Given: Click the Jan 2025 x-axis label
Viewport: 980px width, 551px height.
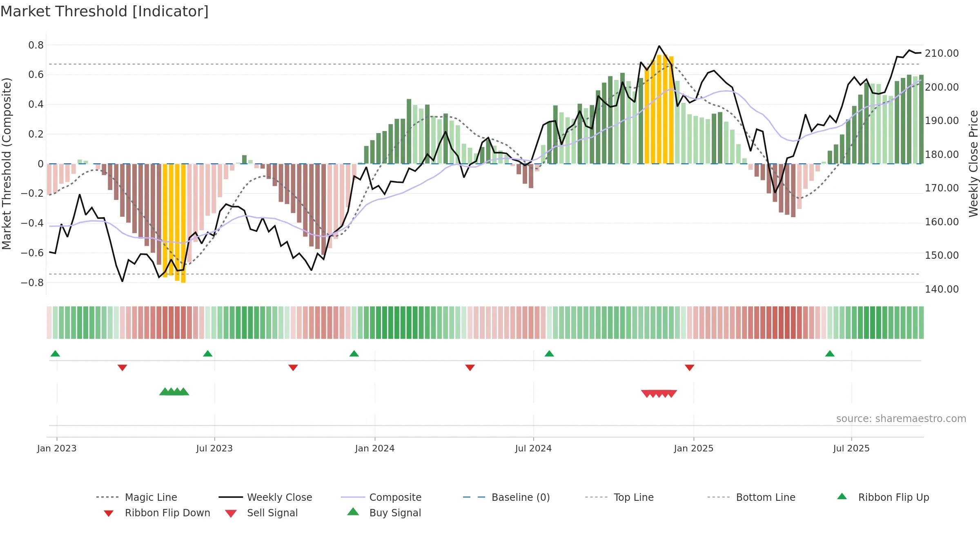Looking at the screenshot, I should pyautogui.click(x=694, y=448).
